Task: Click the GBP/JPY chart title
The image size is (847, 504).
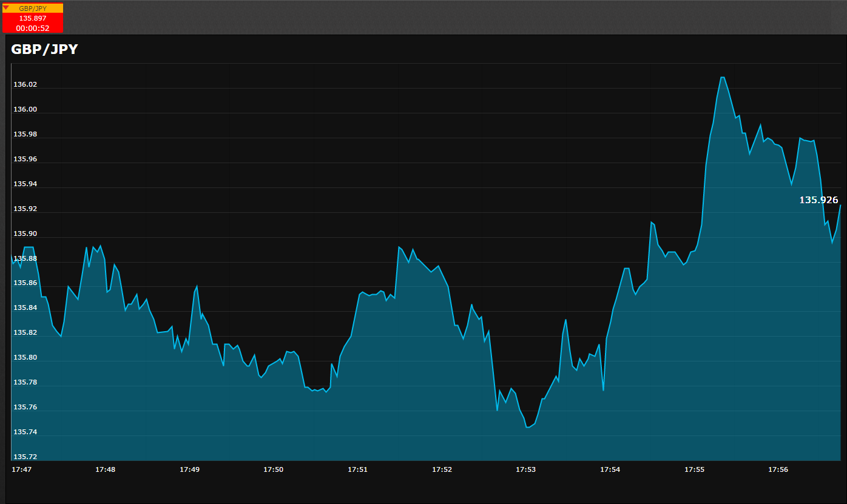Action: [45, 50]
